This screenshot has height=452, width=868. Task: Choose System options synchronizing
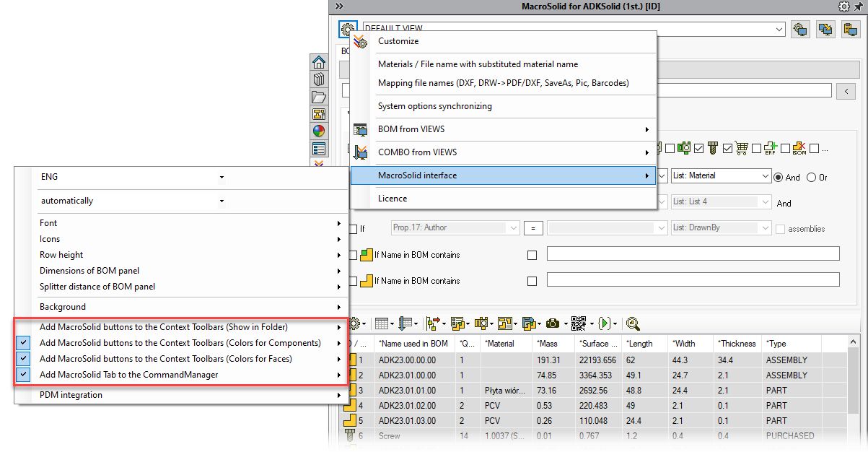[x=503, y=106]
